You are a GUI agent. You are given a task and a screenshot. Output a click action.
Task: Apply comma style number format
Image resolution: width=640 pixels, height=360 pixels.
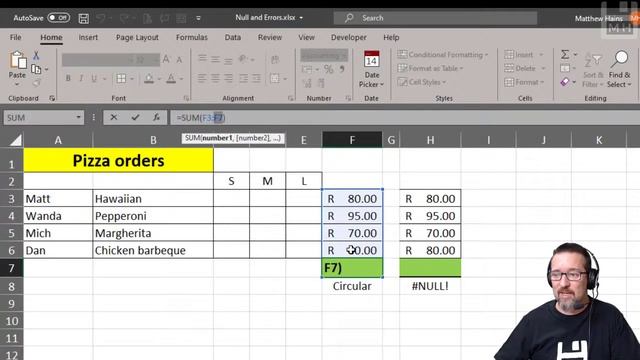(342, 69)
